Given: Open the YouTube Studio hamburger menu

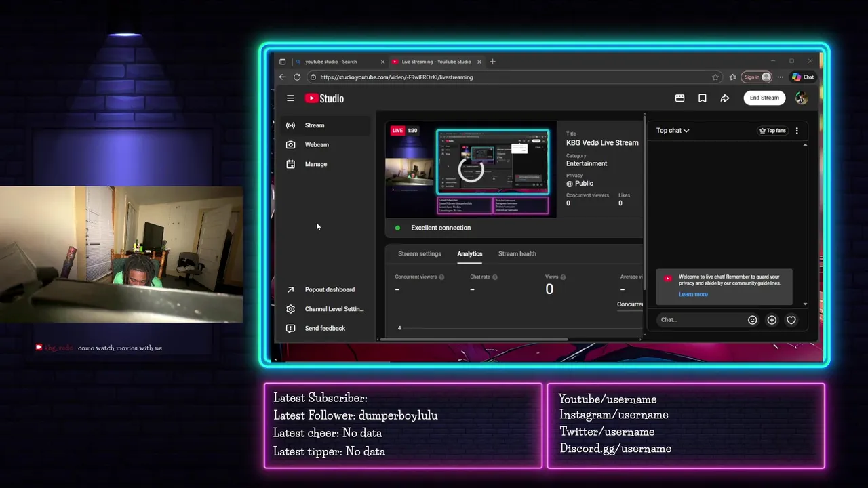Looking at the screenshot, I should coord(290,98).
